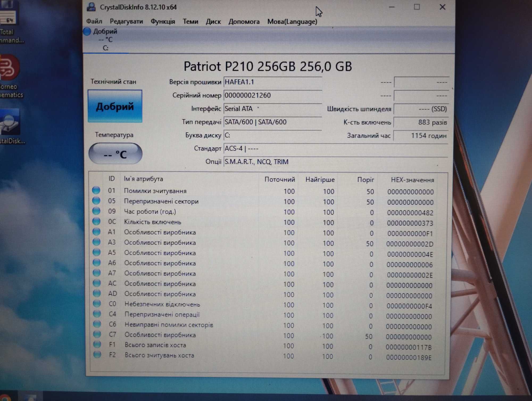Click the Ім'я атрибута column header
The width and height of the screenshot is (532, 401).
tap(143, 179)
